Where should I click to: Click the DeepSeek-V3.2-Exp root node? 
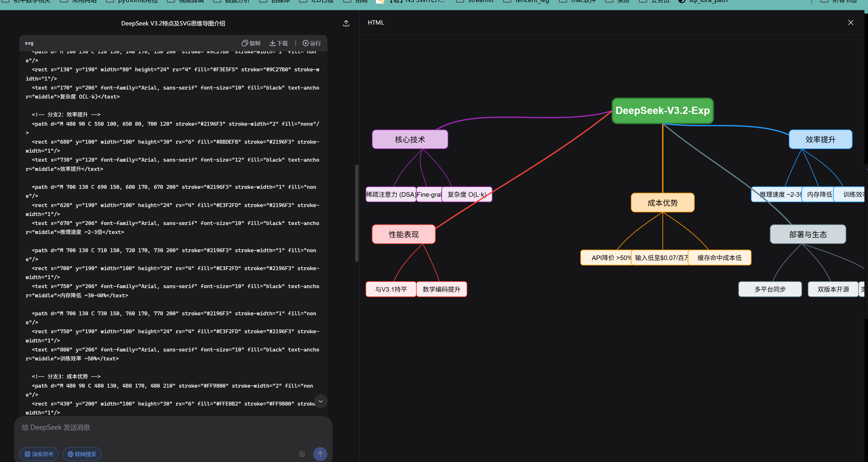pyautogui.click(x=662, y=111)
